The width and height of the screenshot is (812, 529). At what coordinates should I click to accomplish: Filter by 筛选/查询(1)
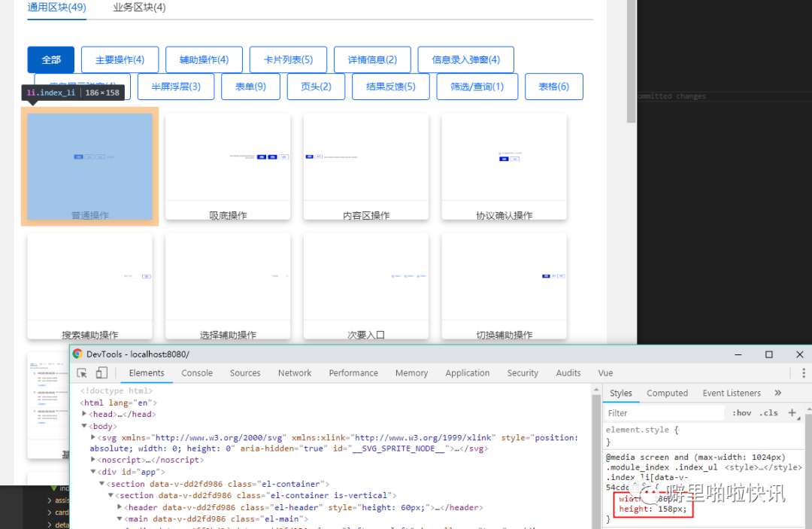477,87
